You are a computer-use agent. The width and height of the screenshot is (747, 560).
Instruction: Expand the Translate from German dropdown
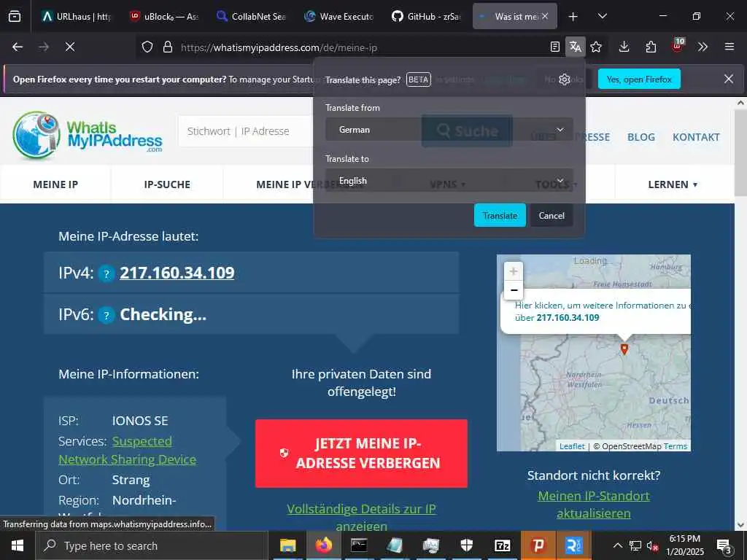(x=449, y=130)
